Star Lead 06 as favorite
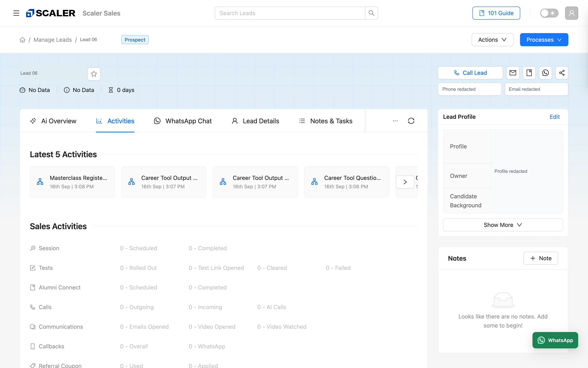 [94, 74]
